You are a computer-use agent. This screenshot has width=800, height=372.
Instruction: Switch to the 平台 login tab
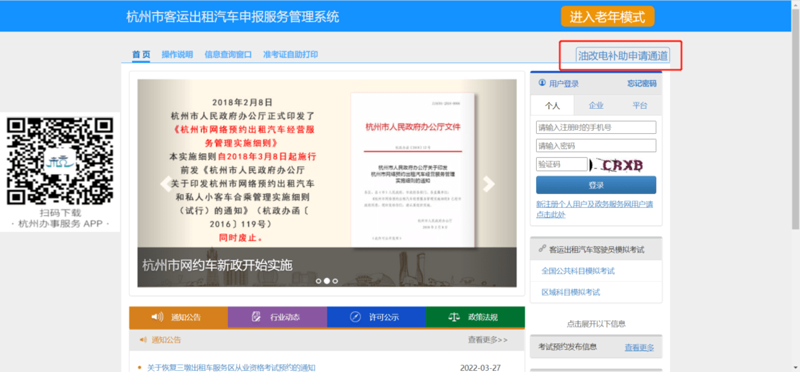640,106
